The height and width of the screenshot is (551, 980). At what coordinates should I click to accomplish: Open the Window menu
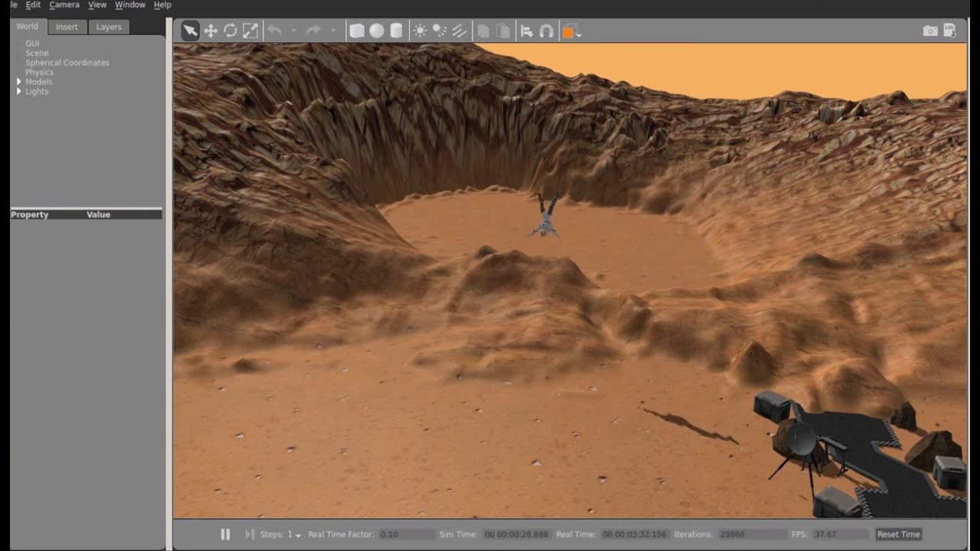(x=130, y=5)
